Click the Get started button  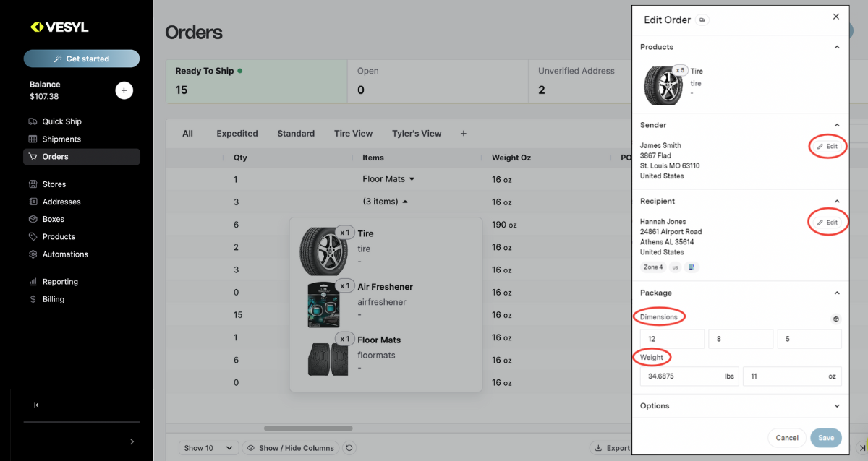pyautogui.click(x=82, y=59)
